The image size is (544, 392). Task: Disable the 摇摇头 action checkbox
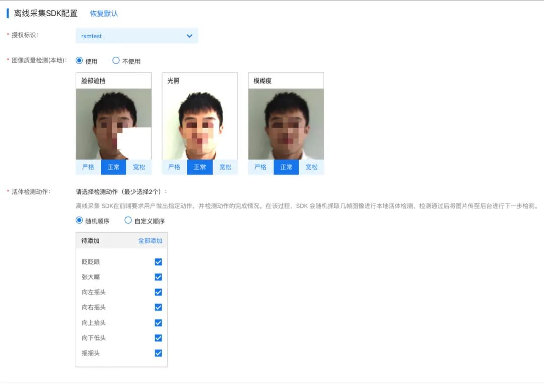[158, 353]
